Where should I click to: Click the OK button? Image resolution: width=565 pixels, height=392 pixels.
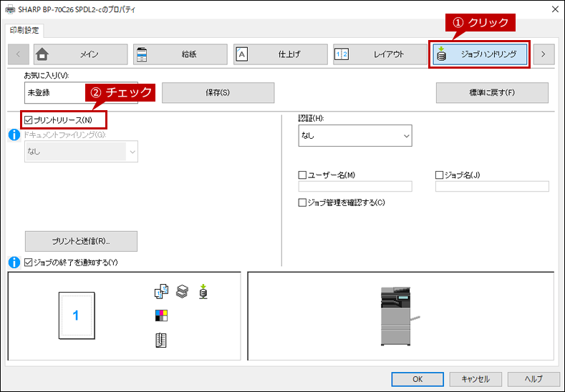click(x=417, y=379)
